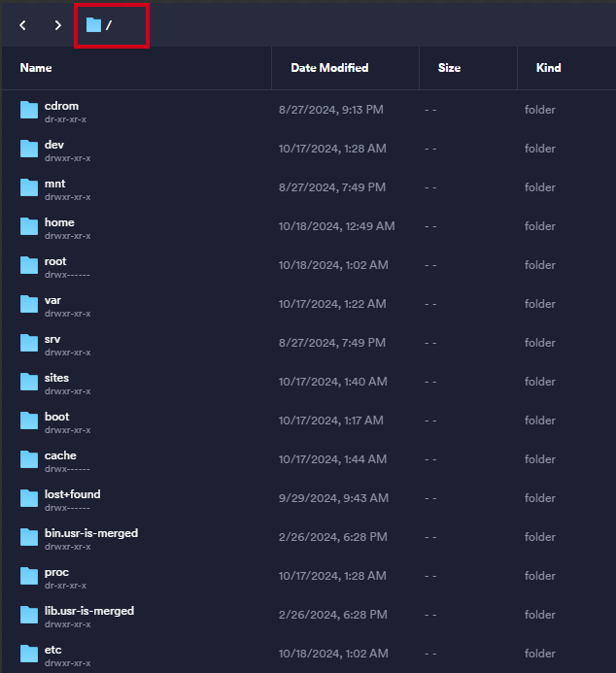This screenshot has width=616, height=673.
Task: Click the path field showing slash
Action: [x=110, y=25]
